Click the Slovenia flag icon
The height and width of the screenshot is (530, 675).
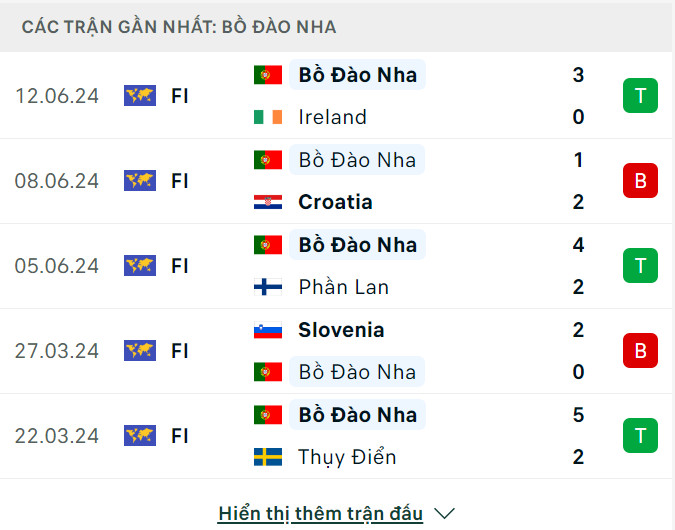click(x=268, y=330)
